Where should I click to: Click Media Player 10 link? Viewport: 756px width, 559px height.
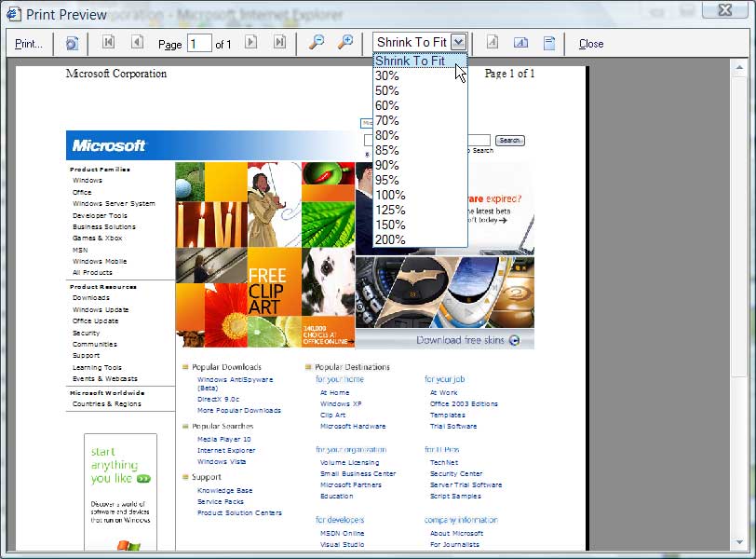pyautogui.click(x=223, y=439)
